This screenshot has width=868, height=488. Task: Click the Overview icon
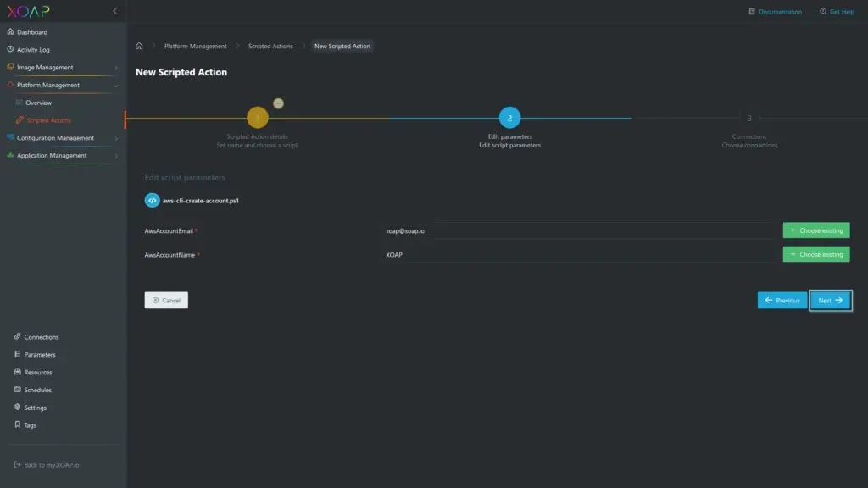click(19, 103)
